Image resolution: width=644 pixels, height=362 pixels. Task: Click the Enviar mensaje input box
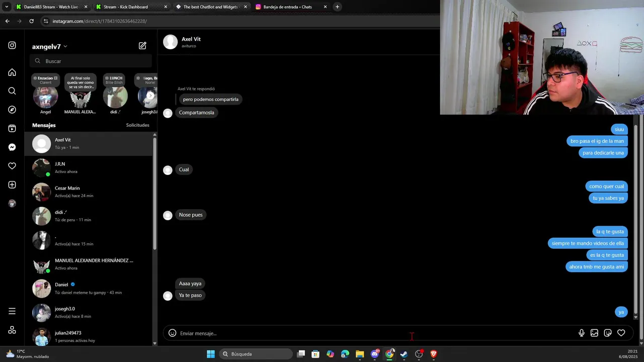pyautogui.click(x=377, y=333)
